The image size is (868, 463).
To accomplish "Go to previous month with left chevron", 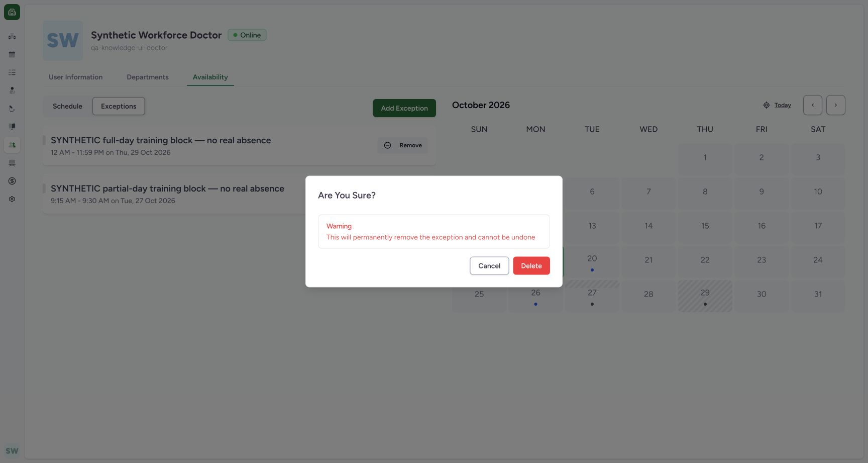I will coord(813,105).
